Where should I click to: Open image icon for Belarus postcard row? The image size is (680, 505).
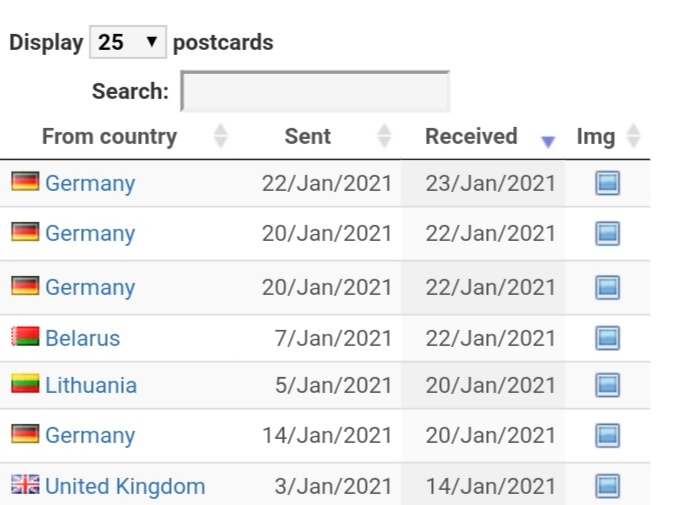(x=607, y=338)
